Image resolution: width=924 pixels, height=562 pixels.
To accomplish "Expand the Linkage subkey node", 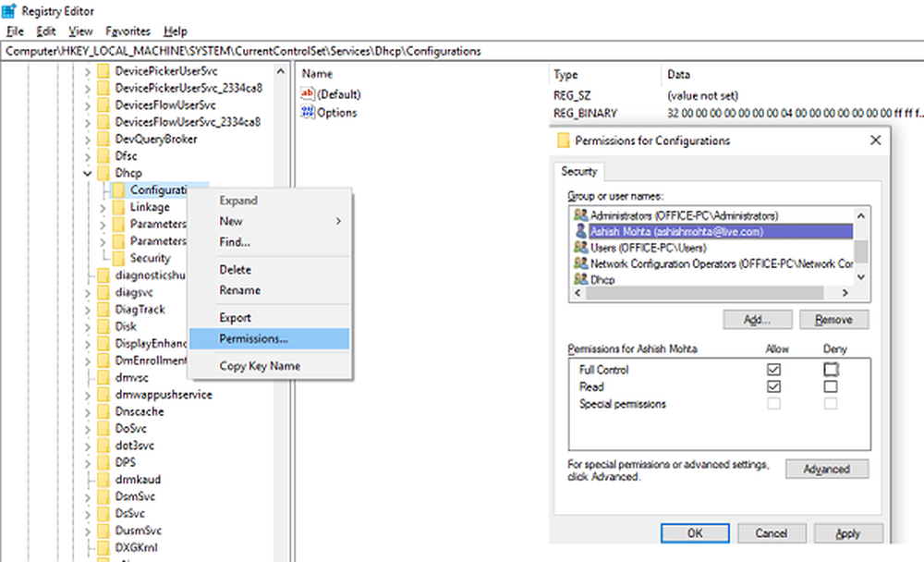I will point(103,207).
